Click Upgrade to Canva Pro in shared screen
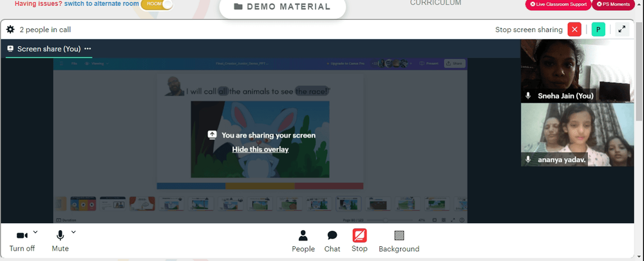This screenshot has width=644, height=261. click(x=346, y=64)
